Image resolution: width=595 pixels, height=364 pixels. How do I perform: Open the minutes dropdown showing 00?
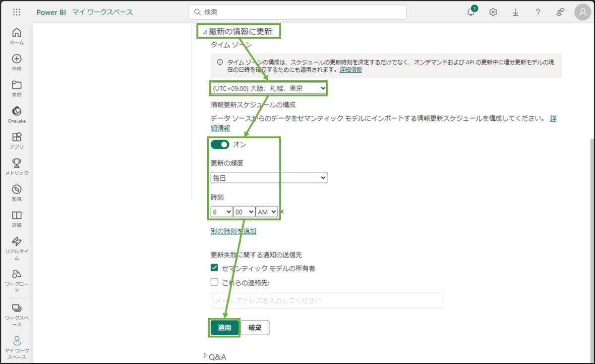(x=244, y=212)
